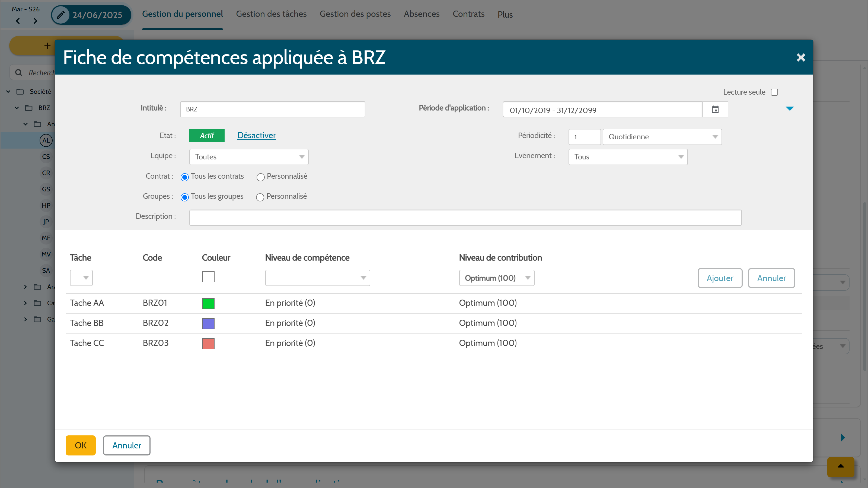Click Annuler next to Ajouter
Screen dimensions: 868x488
tap(771, 278)
